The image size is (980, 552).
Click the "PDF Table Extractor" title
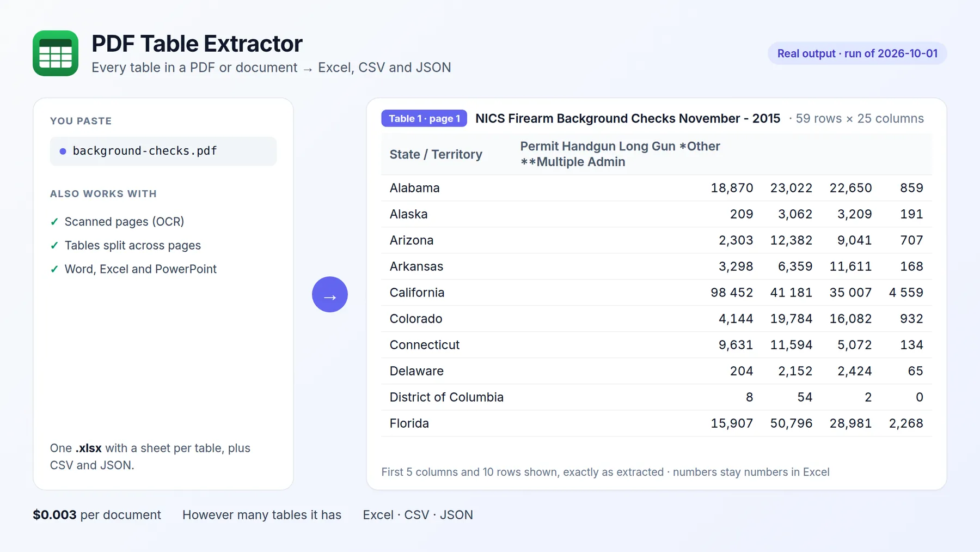coord(197,44)
